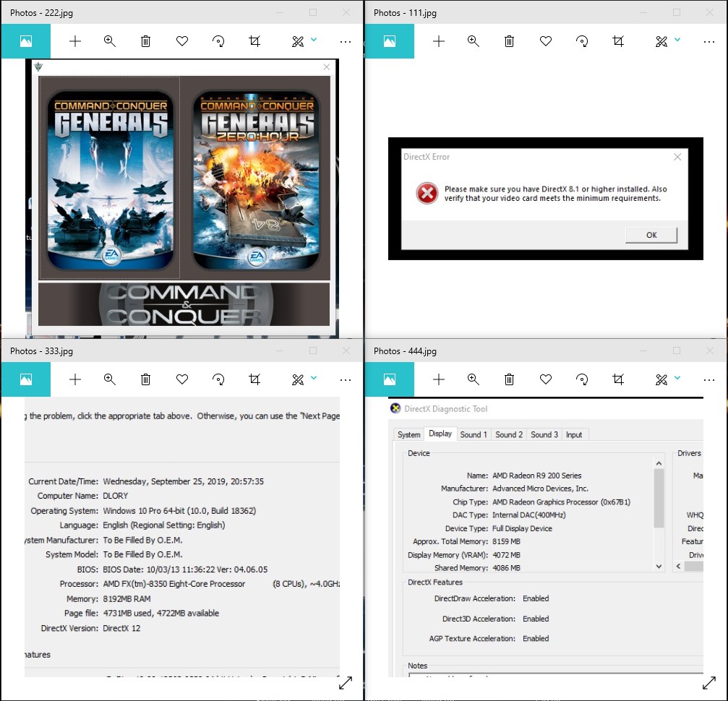
Task: Crop the 333.jpg photo
Action: point(254,379)
